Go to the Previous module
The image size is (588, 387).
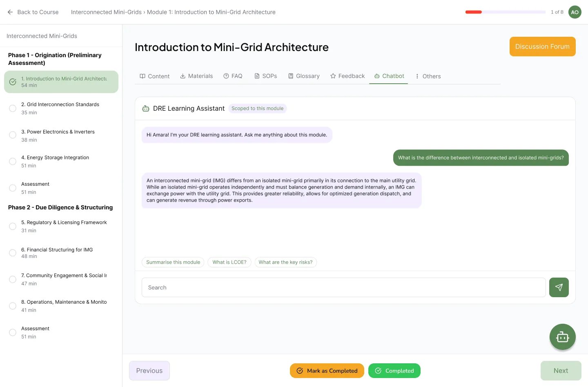(149, 371)
